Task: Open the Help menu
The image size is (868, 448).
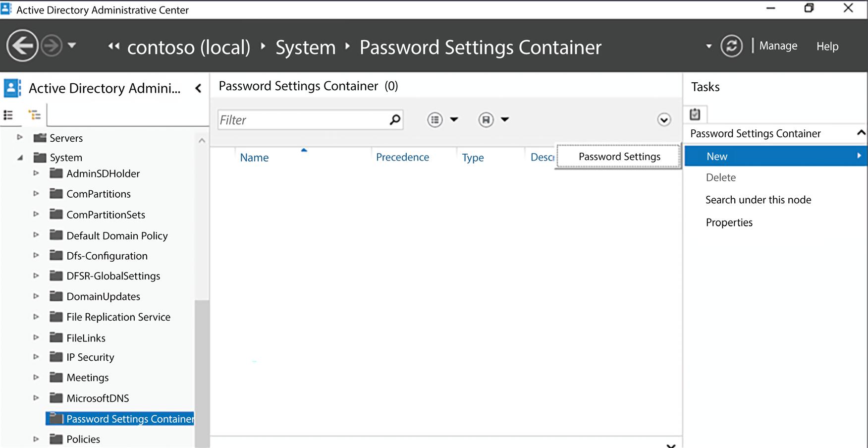Action: (827, 46)
